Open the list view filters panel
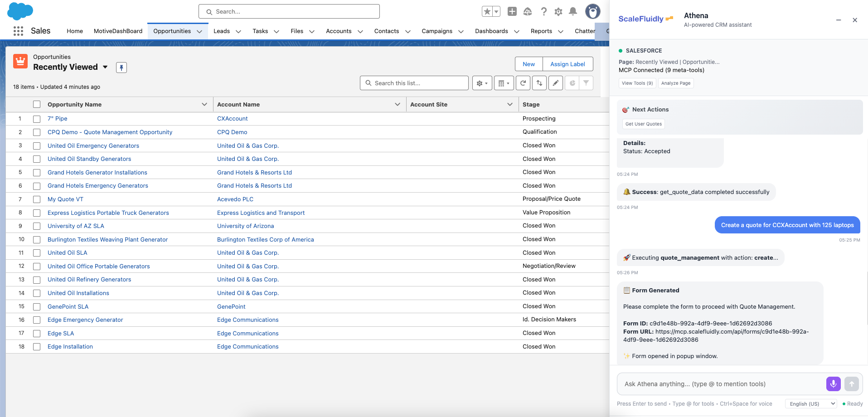868x417 pixels. (587, 83)
